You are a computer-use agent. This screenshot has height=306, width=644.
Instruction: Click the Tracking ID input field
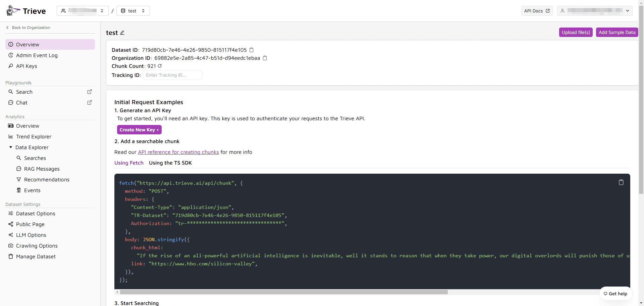(172, 75)
